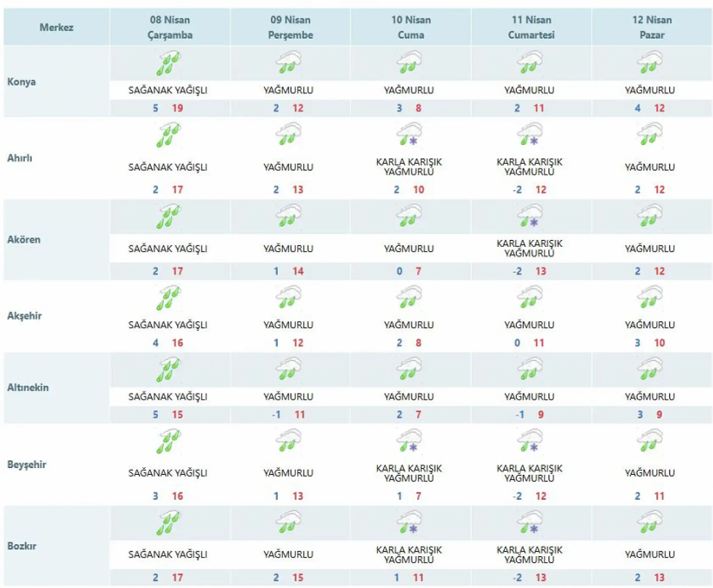Click Beyşehir's rain icon for 12 Nisan Pazar
Viewport: 713px width, 588px height.
(x=650, y=440)
